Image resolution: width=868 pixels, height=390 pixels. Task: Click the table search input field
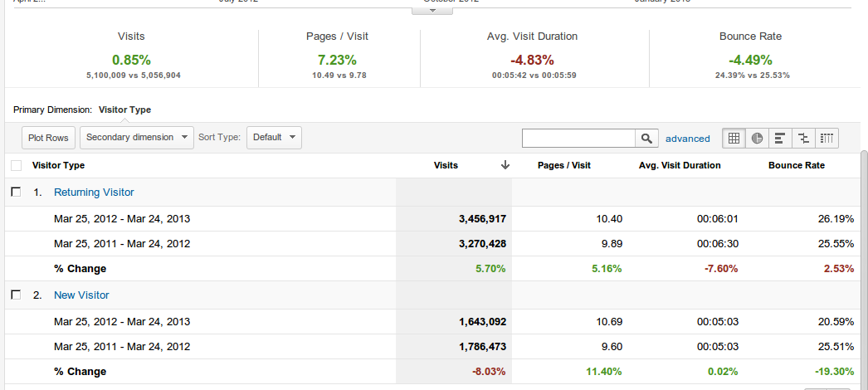(578, 139)
